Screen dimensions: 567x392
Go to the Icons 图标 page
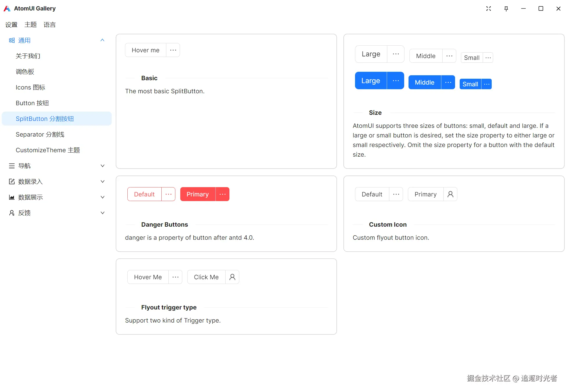click(31, 87)
